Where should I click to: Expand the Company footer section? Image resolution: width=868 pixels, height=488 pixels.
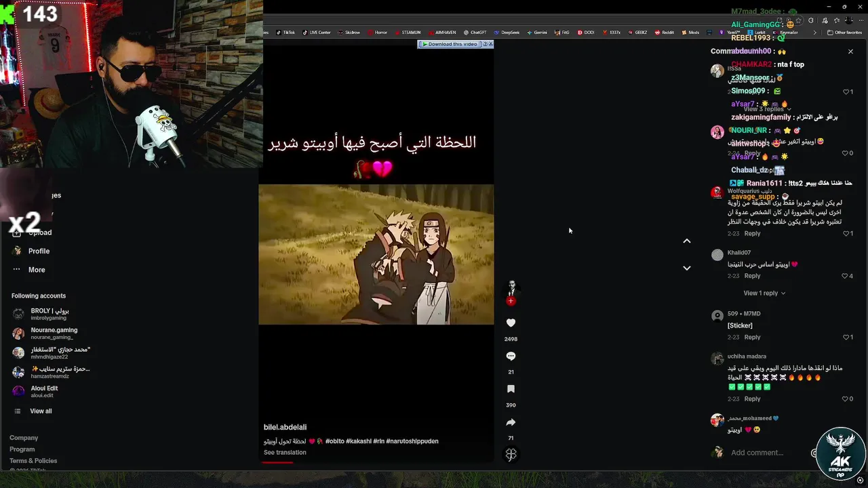pyautogui.click(x=24, y=438)
